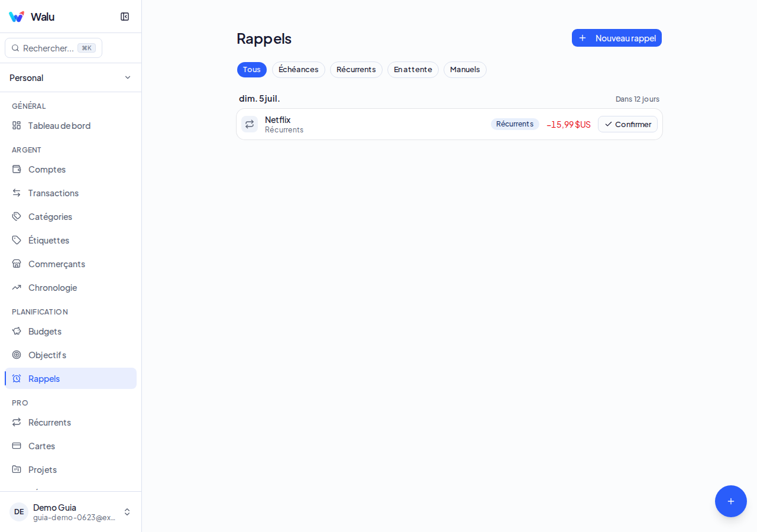Click the Objectifs target icon
This screenshot has width=757, height=532.
click(x=17, y=355)
